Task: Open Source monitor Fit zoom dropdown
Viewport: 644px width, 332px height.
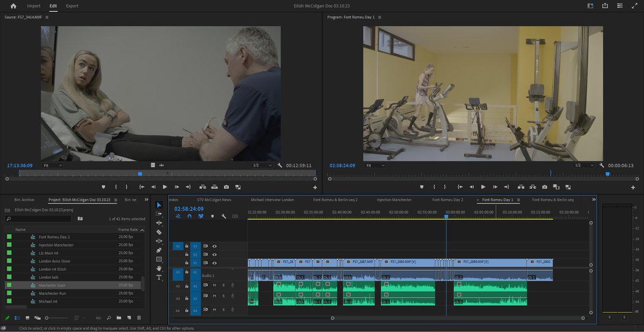Action: tap(53, 165)
